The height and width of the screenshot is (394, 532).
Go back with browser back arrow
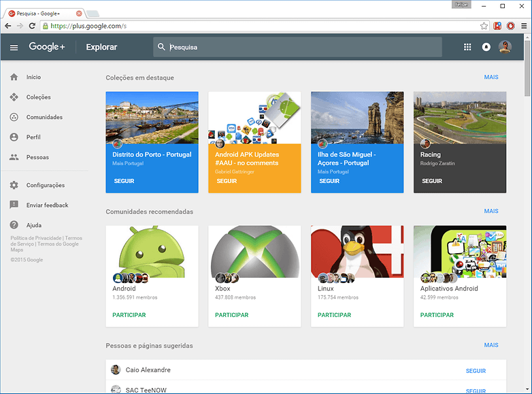[7, 26]
